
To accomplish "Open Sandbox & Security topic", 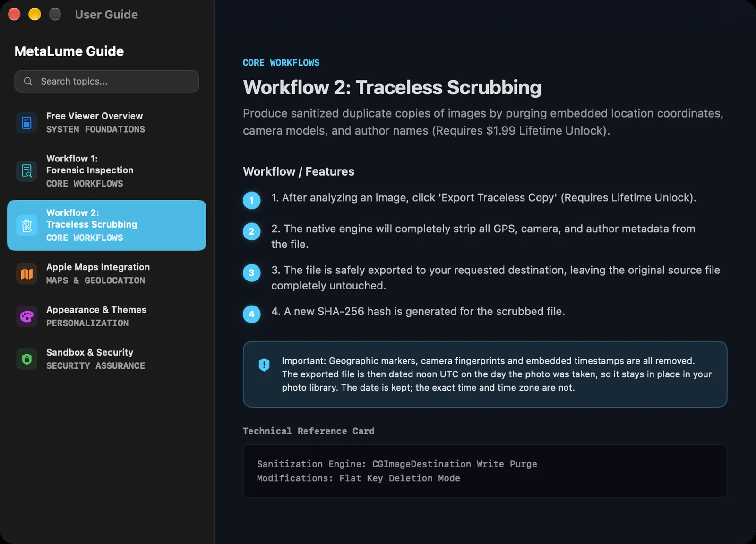I will pos(107,359).
